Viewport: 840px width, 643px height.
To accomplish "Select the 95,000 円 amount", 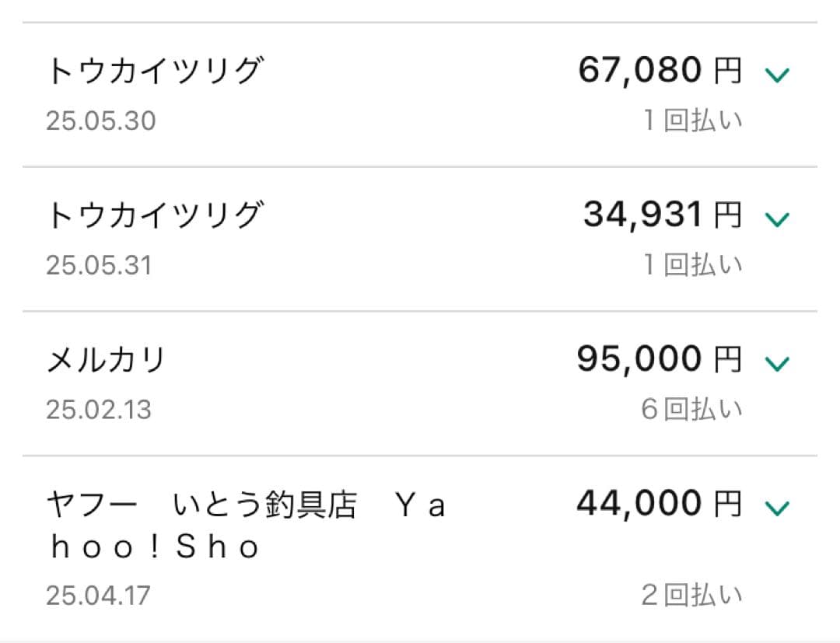I will (x=660, y=358).
